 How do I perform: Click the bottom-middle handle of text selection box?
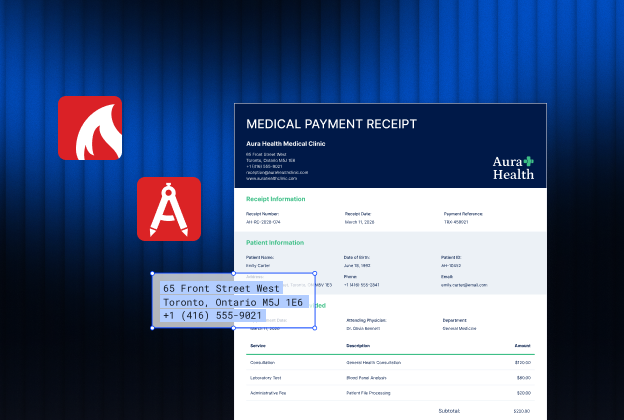point(234,328)
